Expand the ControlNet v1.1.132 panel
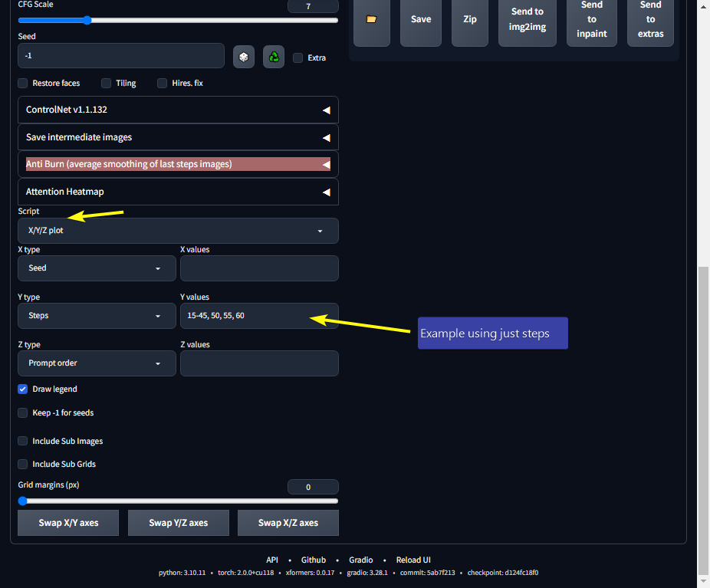This screenshot has width=710, height=588. (x=178, y=109)
